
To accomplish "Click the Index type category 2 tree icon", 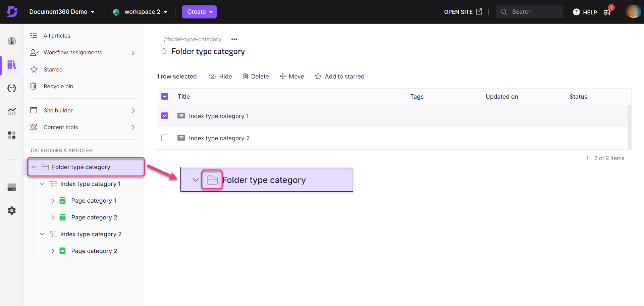I will pos(54,234).
